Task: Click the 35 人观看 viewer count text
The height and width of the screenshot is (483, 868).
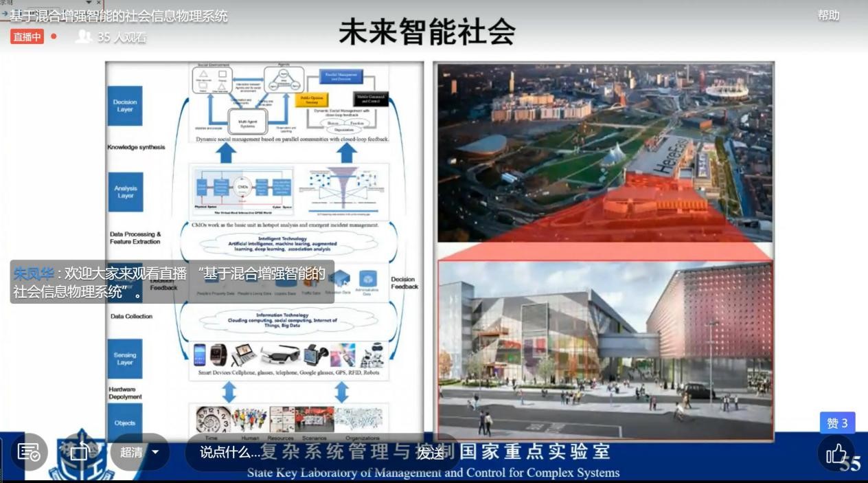Action: pyautogui.click(x=122, y=37)
